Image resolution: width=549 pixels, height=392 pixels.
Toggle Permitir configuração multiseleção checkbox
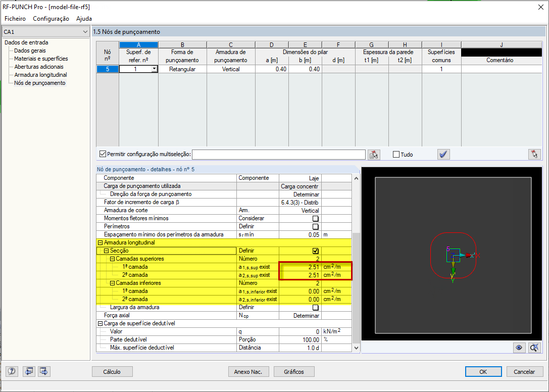pyautogui.click(x=103, y=154)
